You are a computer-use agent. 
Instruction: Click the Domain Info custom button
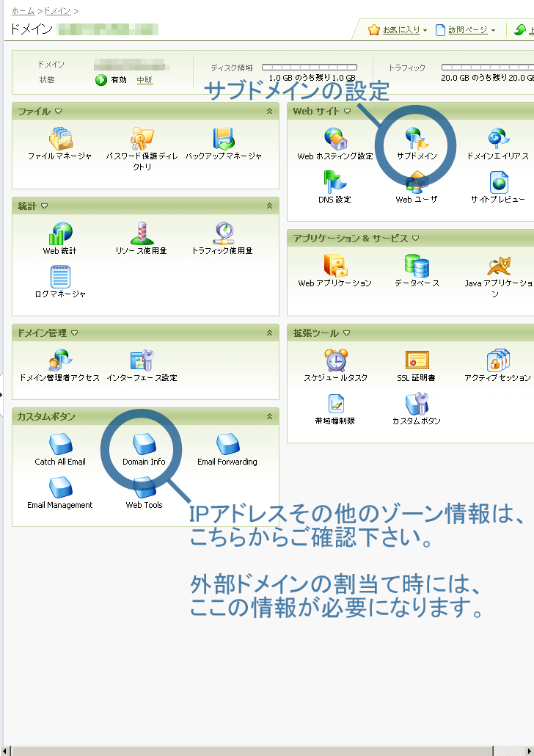(144, 444)
